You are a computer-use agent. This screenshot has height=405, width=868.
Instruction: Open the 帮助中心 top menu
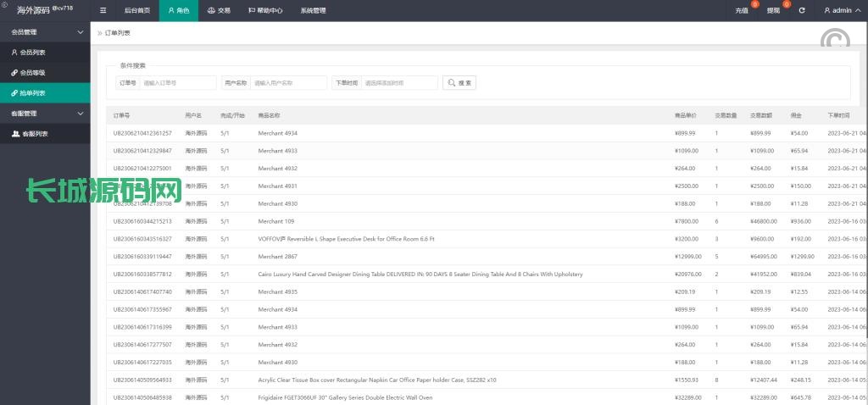(265, 11)
